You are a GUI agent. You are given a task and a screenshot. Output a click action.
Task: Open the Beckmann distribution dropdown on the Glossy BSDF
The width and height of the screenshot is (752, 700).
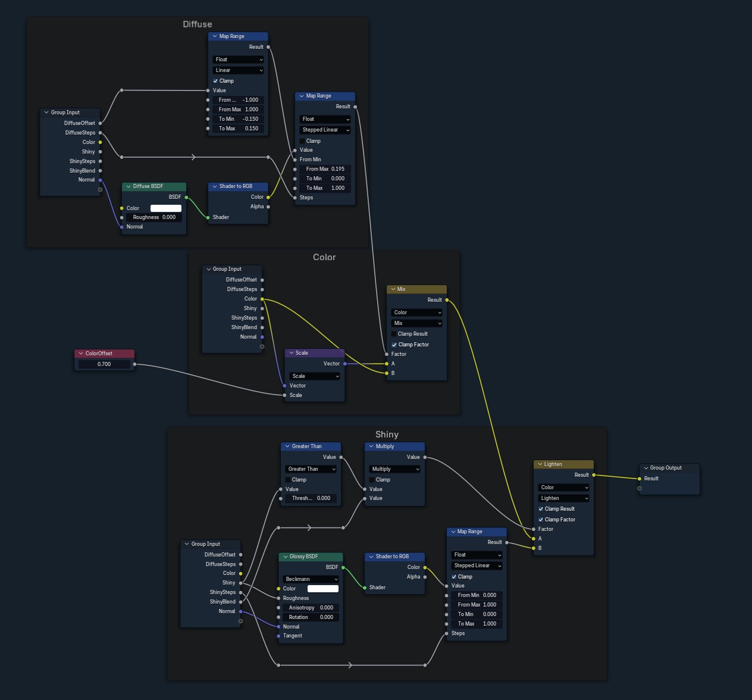pyautogui.click(x=310, y=579)
